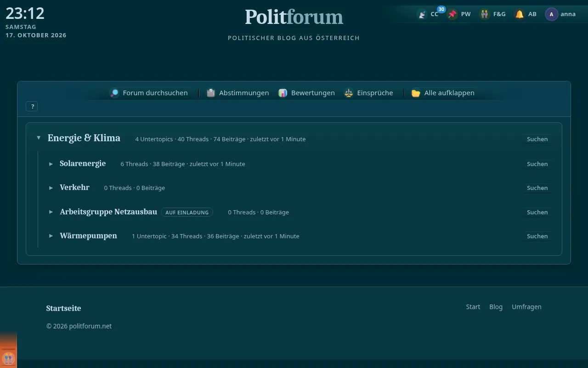Screen dimensions: 588x368
Task: Click the 30 notification badge on CC
Action: point(441,9)
